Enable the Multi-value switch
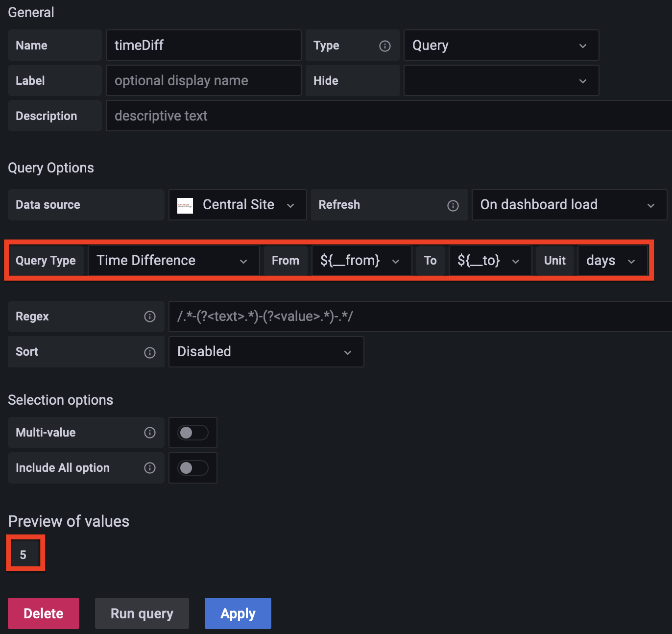672x634 pixels. [x=193, y=433]
